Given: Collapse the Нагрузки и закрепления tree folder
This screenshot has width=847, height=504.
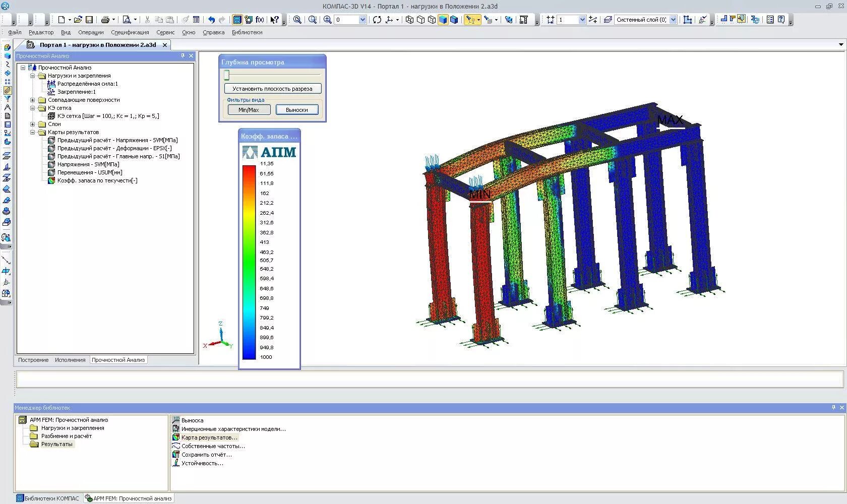Looking at the screenshot, I should click(x=32, y=76).
